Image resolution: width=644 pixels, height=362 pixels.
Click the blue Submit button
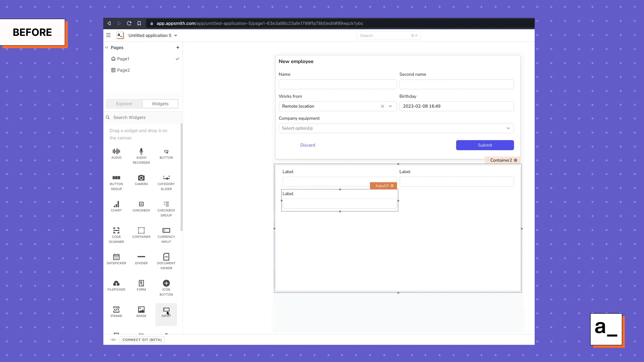485,145
